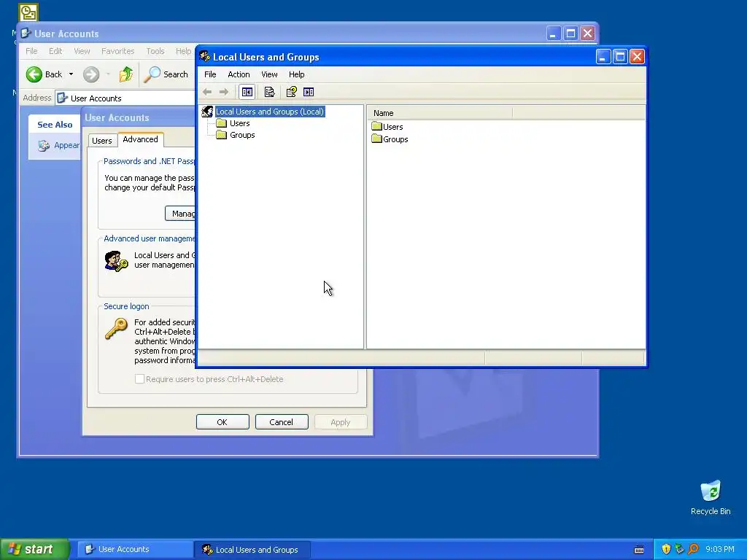Click the Back arrow in Local Users and Groups toolbar

tap(207, 92)
